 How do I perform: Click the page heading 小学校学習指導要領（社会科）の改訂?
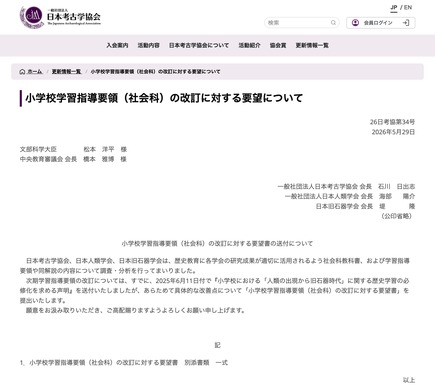click(x=164, y=98)
